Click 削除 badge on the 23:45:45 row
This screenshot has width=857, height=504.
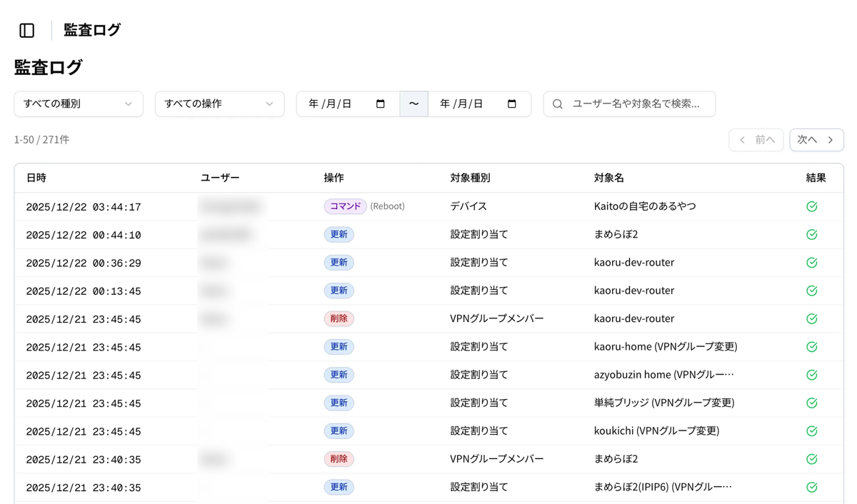pos(339,319)
